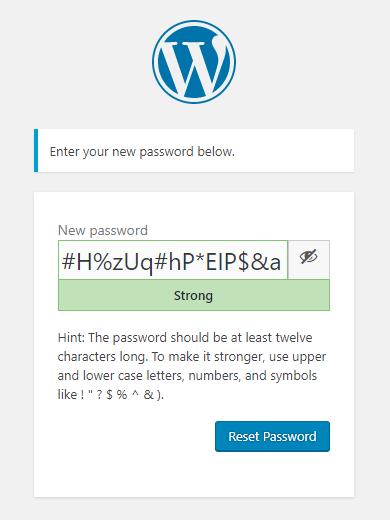Image resolution: width=390 pixels, height=520 pixels.
Task: Open WordPress.org via the W logo link
Action: coord(194,62)
